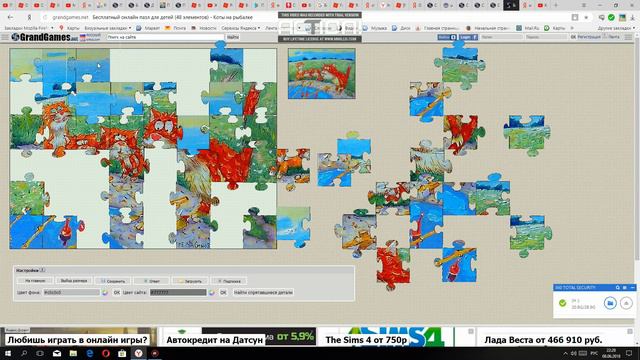Open the 'На главную' settings button

[x=35, y=281]
